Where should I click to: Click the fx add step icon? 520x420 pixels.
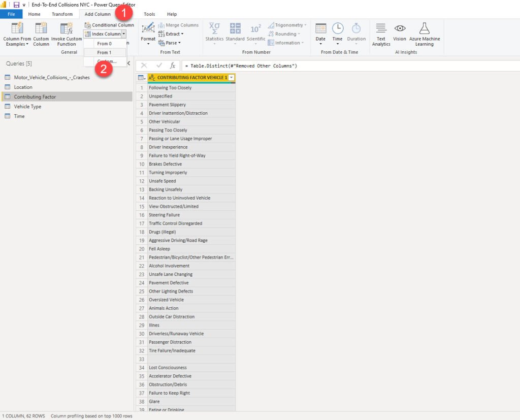pos(173,66)
